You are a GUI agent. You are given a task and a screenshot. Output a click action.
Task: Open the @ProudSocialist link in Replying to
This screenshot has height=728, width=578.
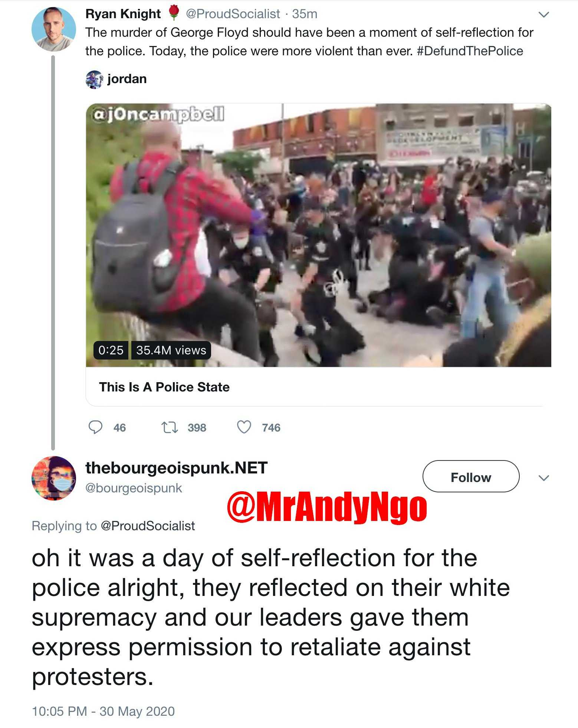(148, 526)
